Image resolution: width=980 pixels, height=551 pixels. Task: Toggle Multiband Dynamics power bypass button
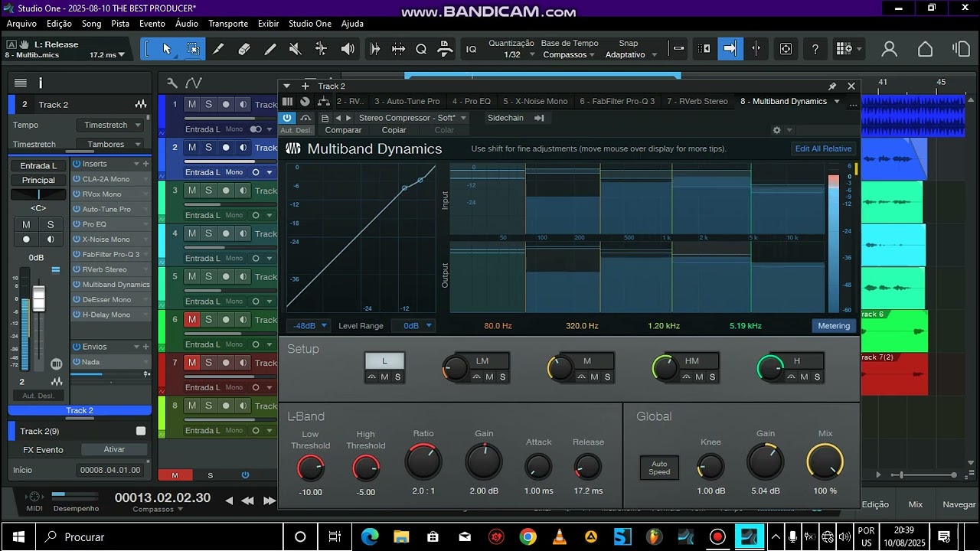coord(286,118)
